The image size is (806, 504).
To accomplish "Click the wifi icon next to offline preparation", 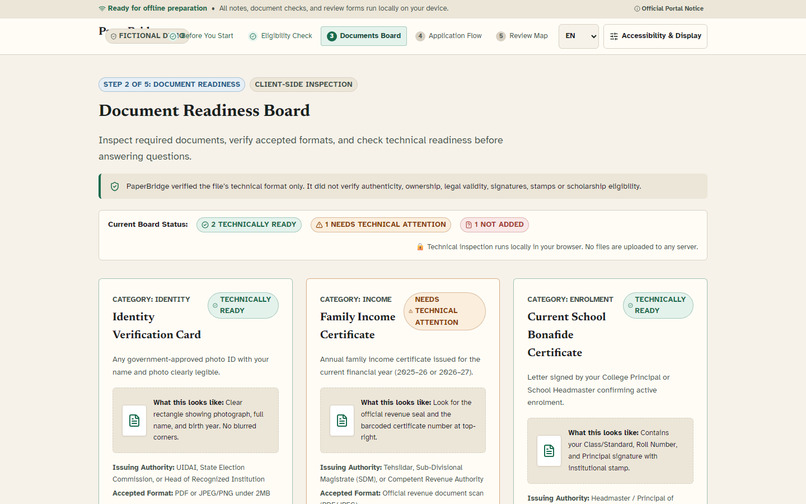I will [102, 8].
